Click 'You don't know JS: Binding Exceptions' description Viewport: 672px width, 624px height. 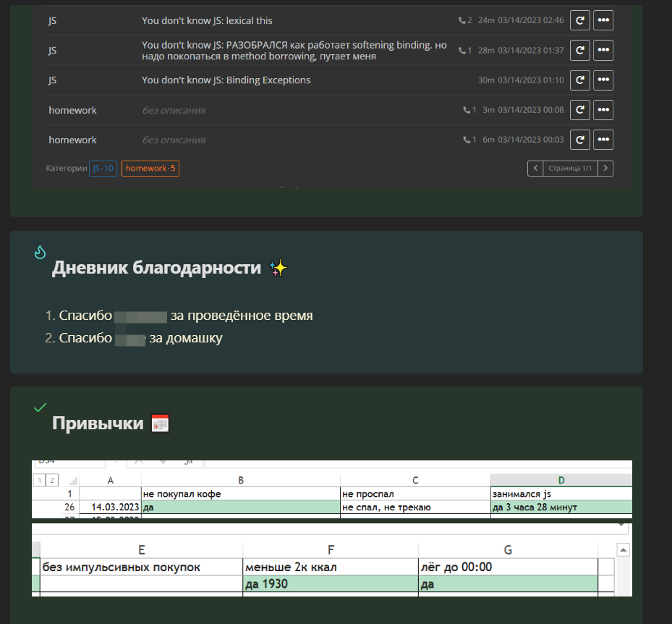pos(226,80)
